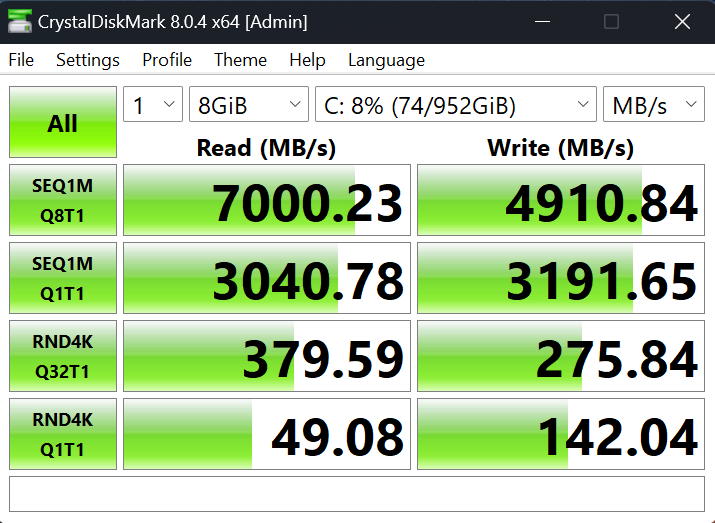Expand the test size dropdown showing 8GiB
715x523 pixels.
pyautogui.click(x=249, y=104)
